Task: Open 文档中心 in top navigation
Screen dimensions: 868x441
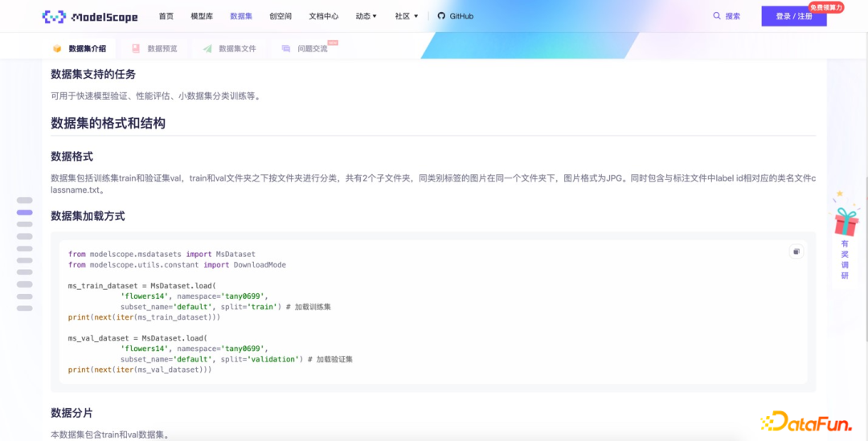Action: (x=324, y=16)
